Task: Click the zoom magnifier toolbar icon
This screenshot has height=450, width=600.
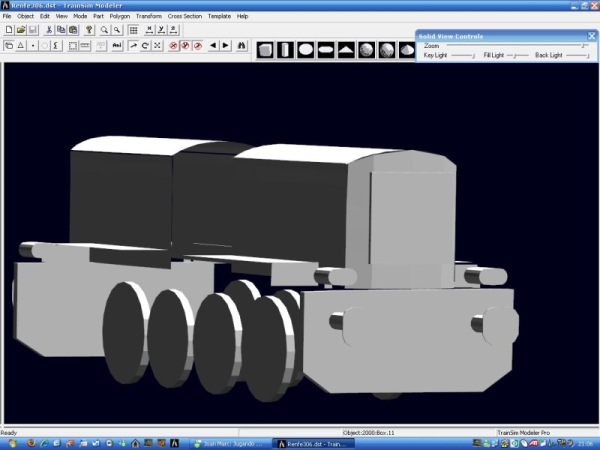Action: (103, 30)
